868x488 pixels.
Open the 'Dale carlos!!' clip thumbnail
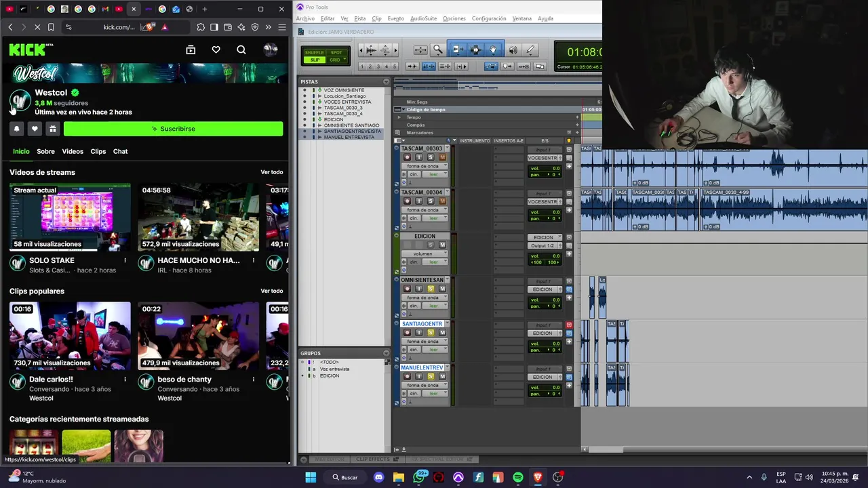70,336
